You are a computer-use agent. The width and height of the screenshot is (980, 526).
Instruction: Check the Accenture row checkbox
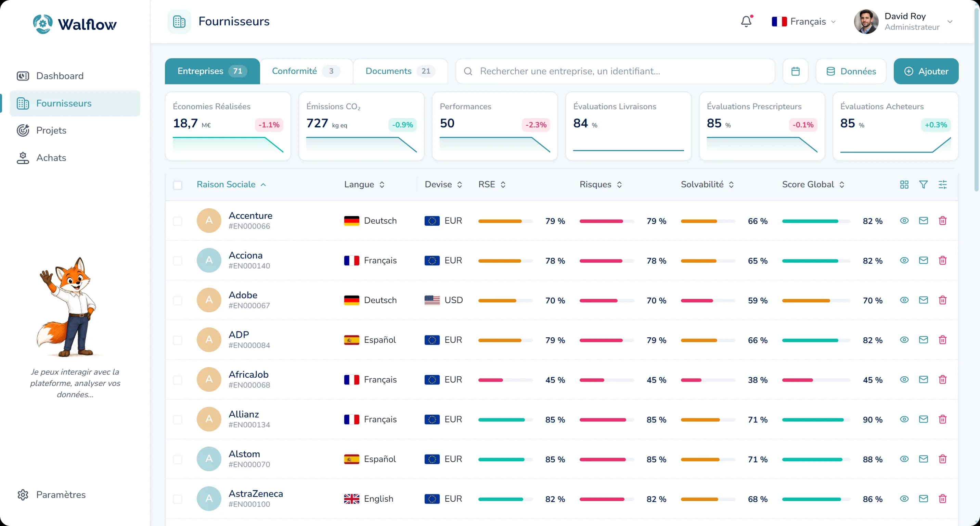click(x=178, y=221)
